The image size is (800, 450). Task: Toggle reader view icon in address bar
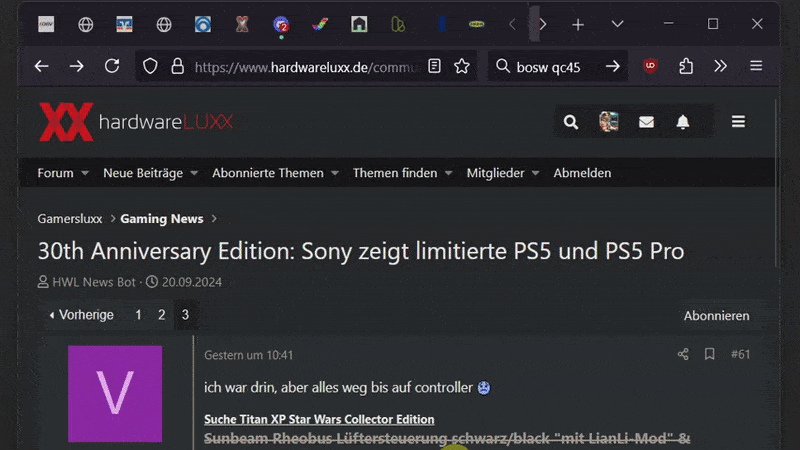click(x=434, y=66)
